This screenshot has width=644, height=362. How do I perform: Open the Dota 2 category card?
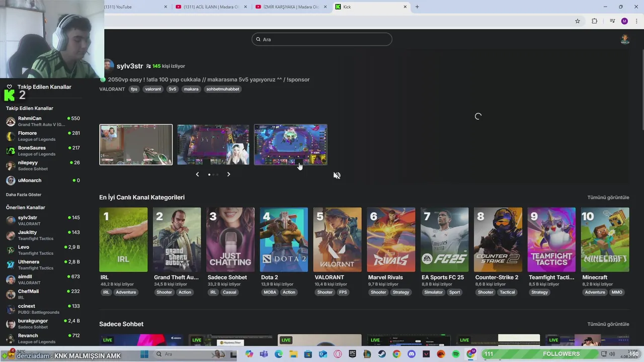pyautogui.click(x=284, y=240)
